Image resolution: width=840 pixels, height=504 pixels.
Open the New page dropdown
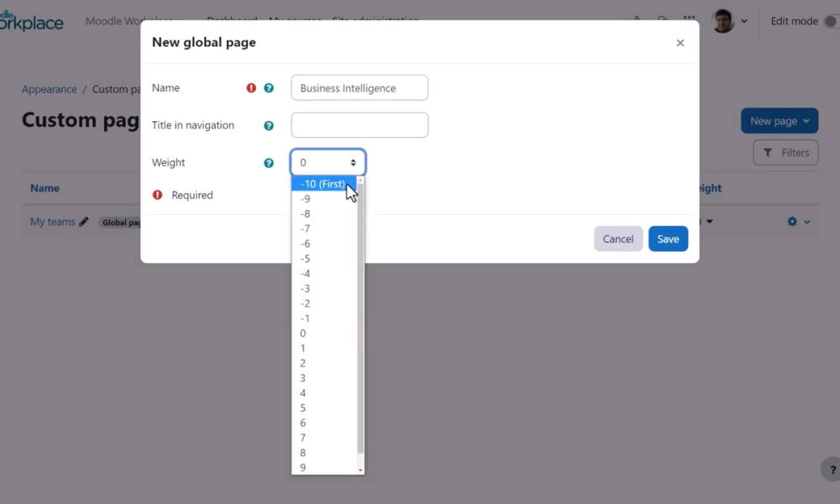[x=779, y=120]
